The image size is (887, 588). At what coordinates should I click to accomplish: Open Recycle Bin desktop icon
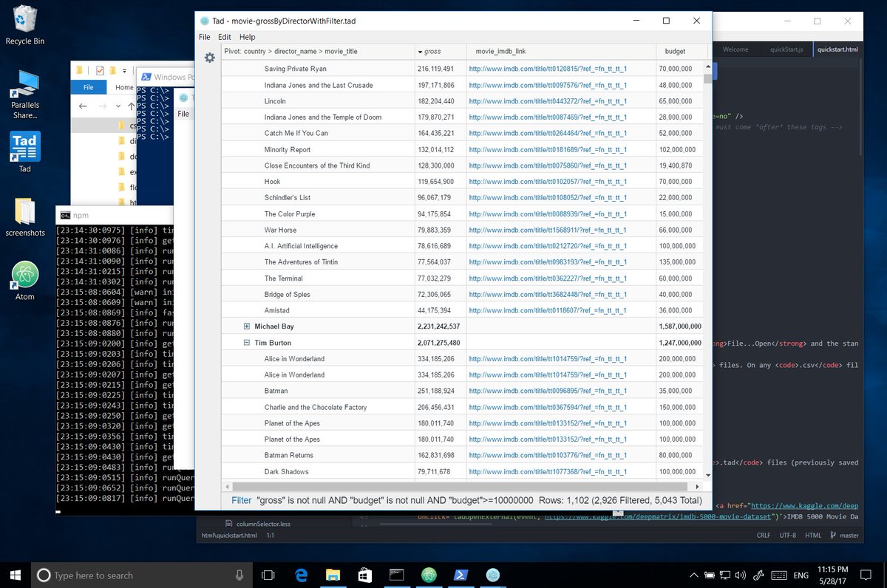click(x=25, y=25)
